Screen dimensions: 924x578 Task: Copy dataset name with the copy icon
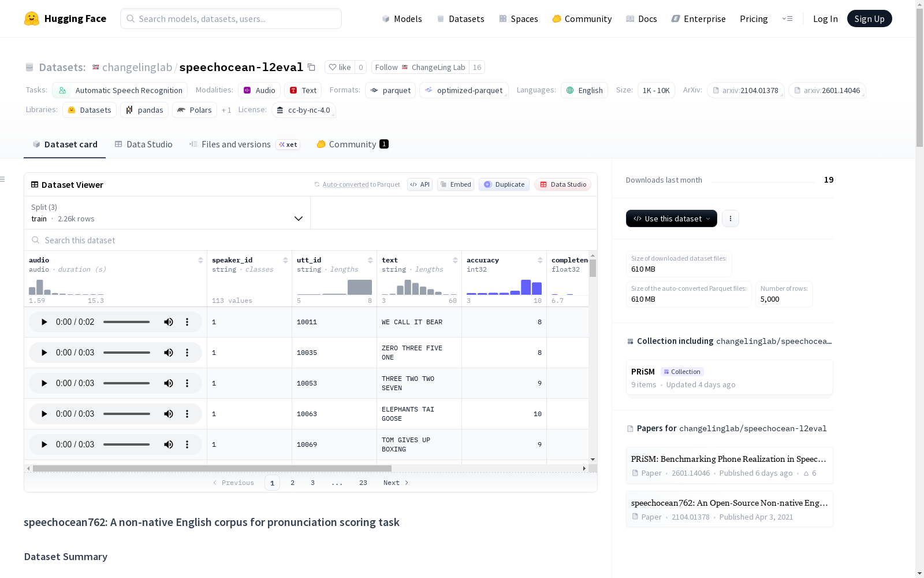pyautogui.click(x=311, y=67)
